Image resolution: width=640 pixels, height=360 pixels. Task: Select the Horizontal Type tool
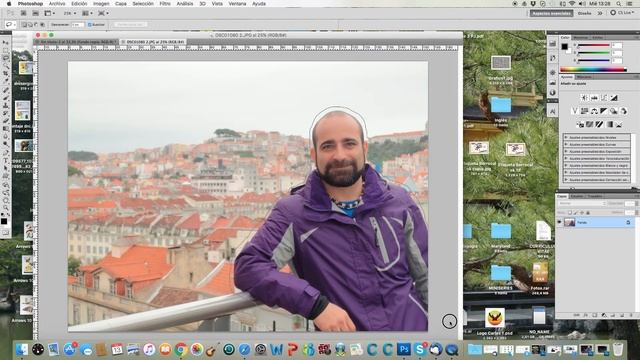[x=6, y=160]
